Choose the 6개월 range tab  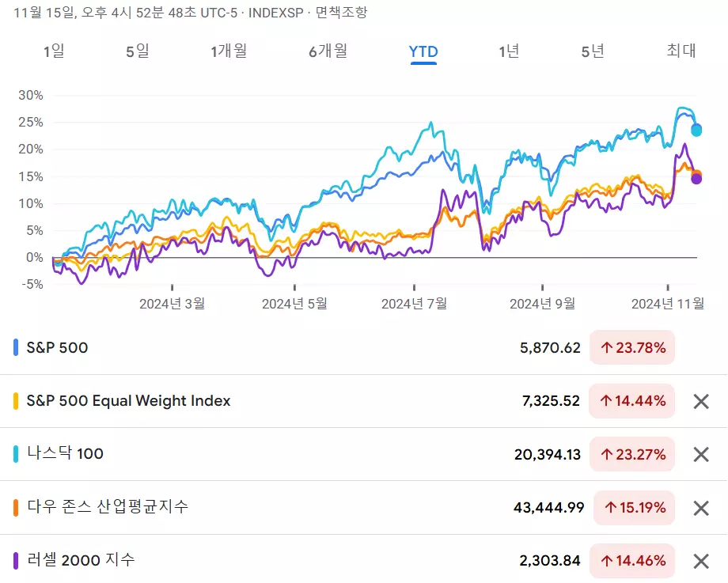[x=328, y=51]
